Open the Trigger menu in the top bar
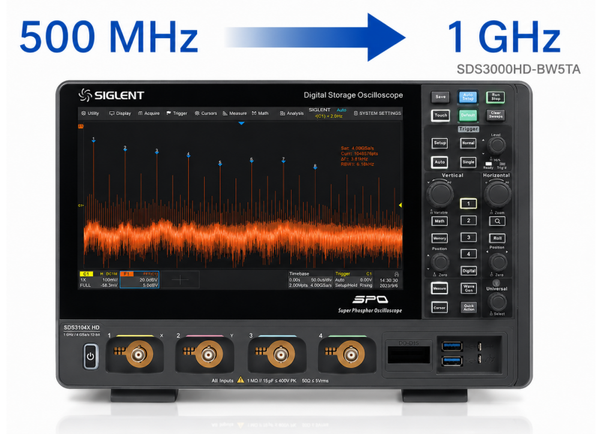The image size is (600, 434). (x=177, y=113)
